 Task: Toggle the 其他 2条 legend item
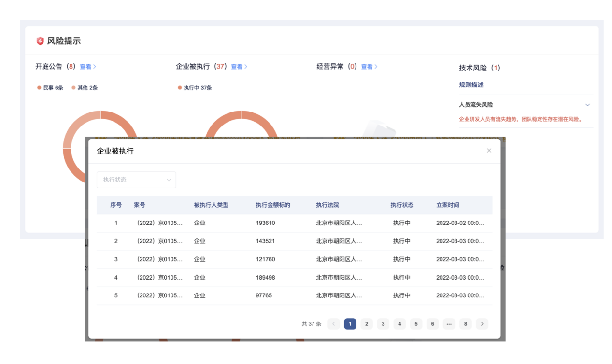pyautogui.click(x=85, y=88)
